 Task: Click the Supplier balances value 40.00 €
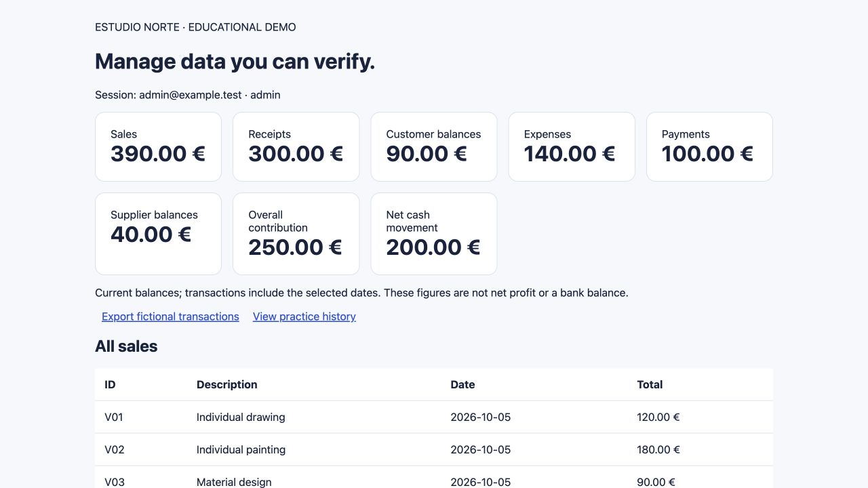click(151, 235)
